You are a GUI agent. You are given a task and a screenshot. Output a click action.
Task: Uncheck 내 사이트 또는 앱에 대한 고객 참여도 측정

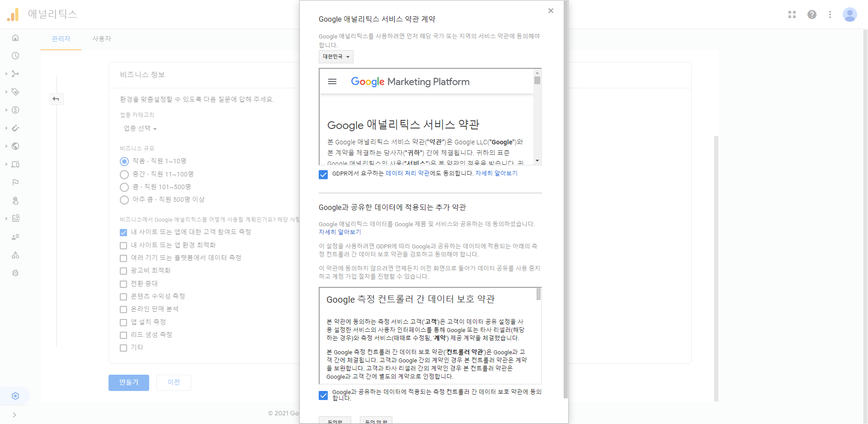(x=123, y=232)
